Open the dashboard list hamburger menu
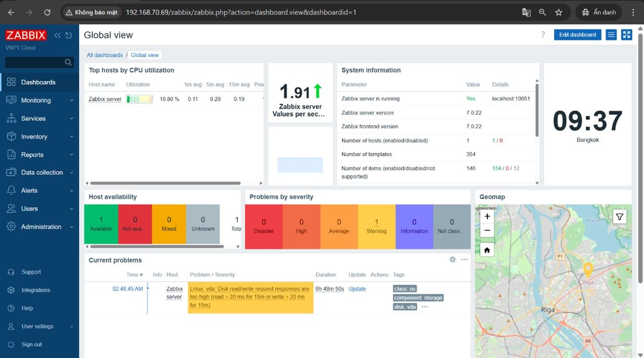This screenshot has height=358, width=644. point(611,35)
